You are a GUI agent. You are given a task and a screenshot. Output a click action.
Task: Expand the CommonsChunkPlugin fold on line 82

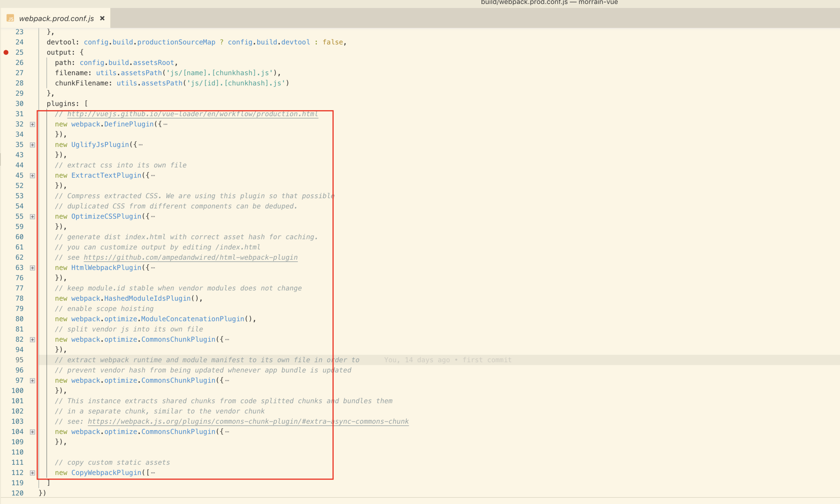[x=33, y=339]
